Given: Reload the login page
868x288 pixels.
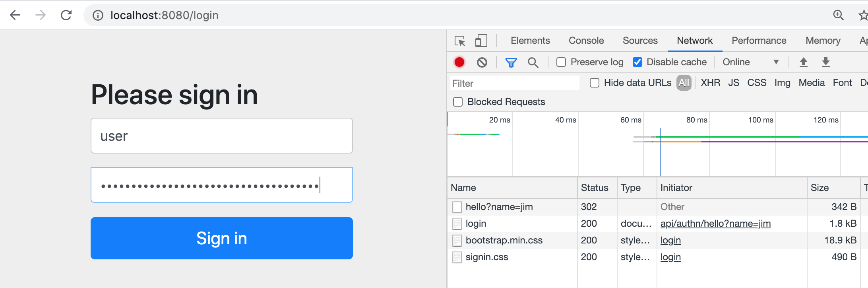Looking at the screenshot, I should pos(66,15).
